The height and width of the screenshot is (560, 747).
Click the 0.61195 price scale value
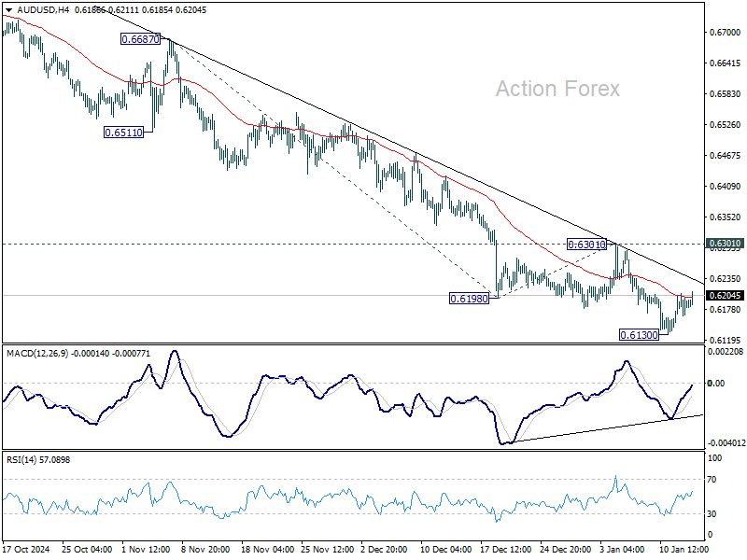pos(726,340)
